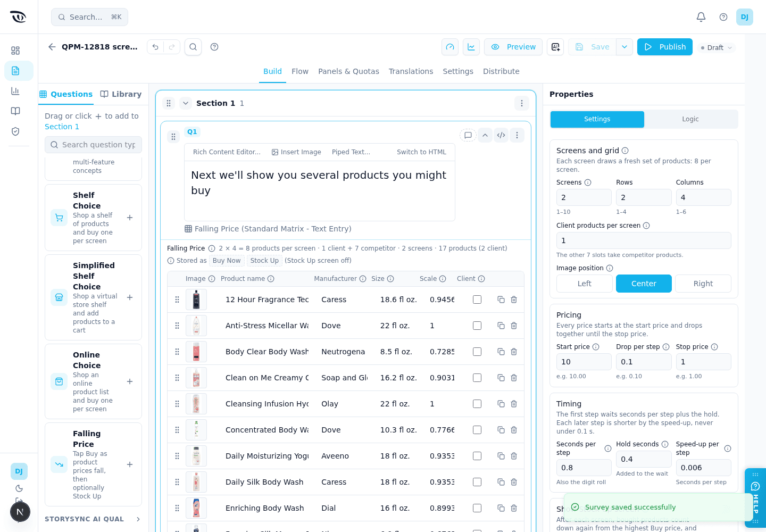
Task: Go back using the arrow beside QPM-12818
Action: pos(52,47)
